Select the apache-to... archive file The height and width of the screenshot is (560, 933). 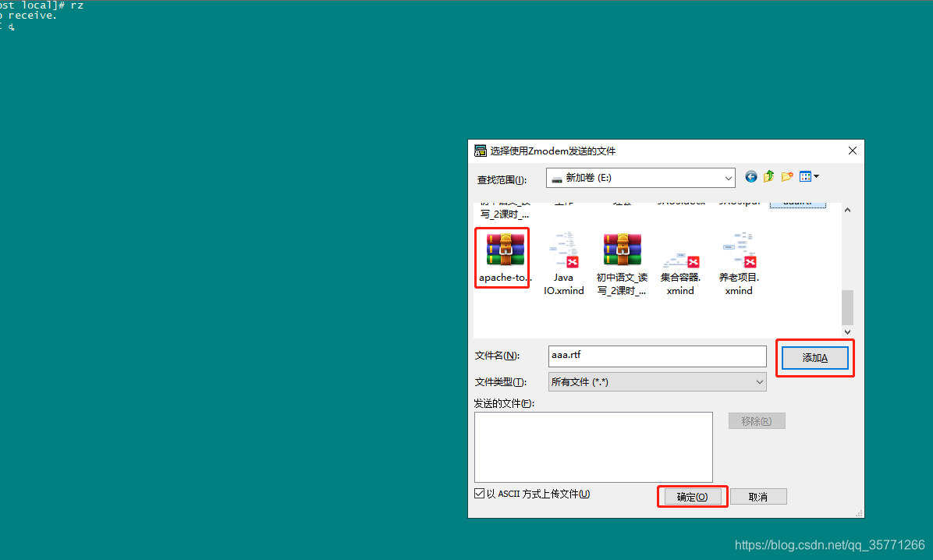[505, 258]
